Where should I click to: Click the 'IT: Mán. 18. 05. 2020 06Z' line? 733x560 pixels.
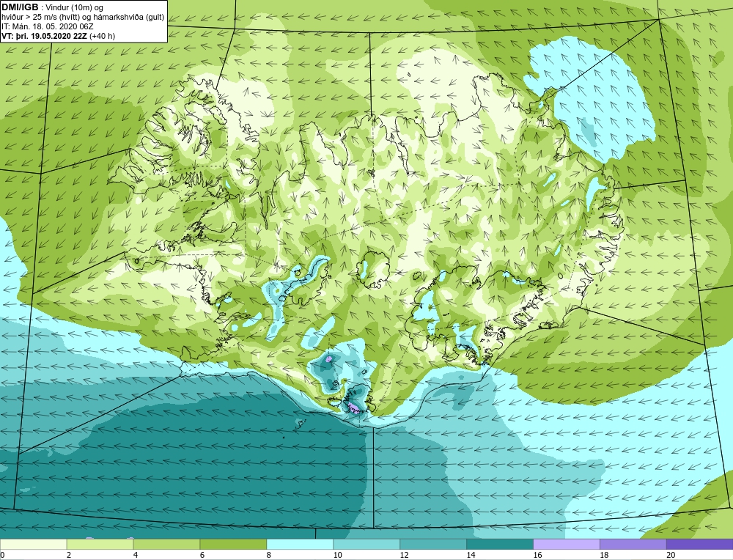[48, 26]
